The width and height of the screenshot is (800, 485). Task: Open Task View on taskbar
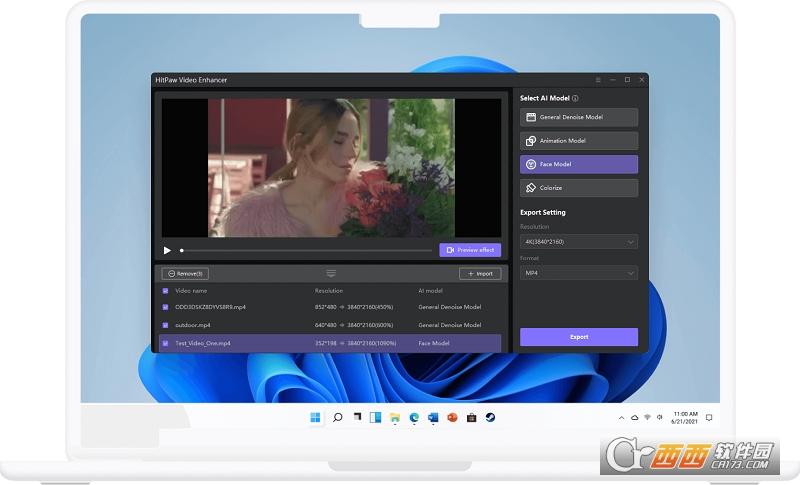pyautogui.click(x=357, y=418)
